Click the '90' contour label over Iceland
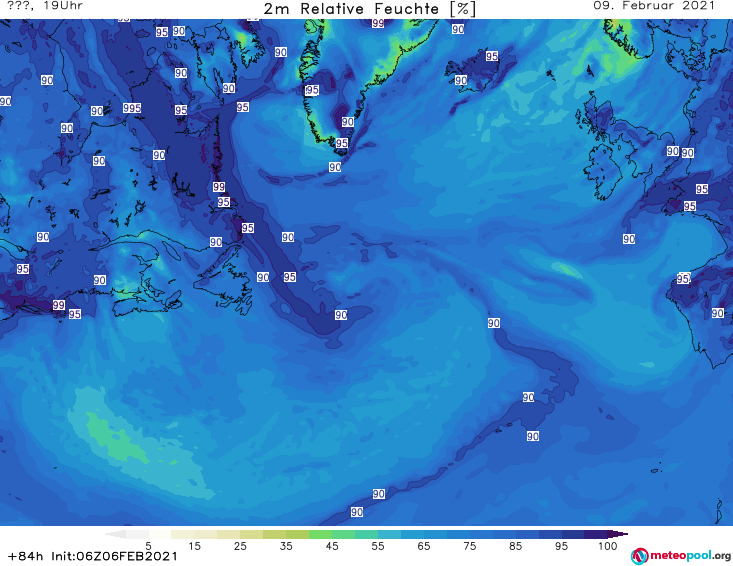Viewport: 733px width, 566px height. [460, 80]
